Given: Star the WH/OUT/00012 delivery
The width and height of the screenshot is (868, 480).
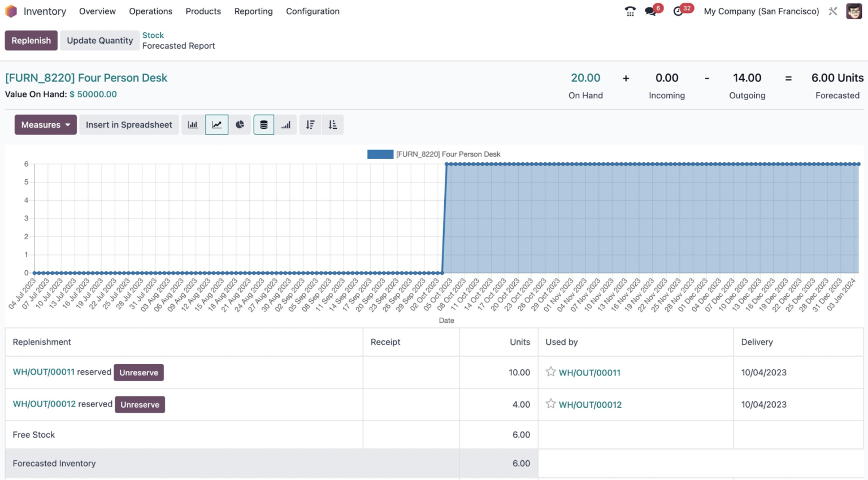Looking at the screenshot, I should pos(550,404).
